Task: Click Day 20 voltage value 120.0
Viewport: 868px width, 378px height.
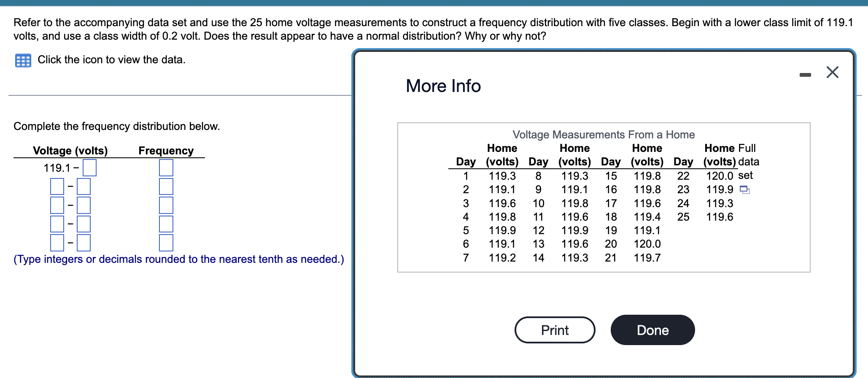Action: [x=647, y=244]
